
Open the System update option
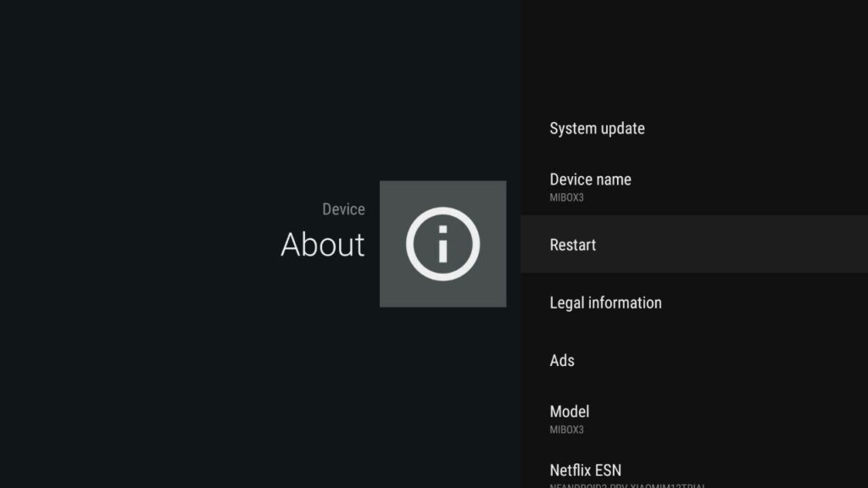[597, 129]
